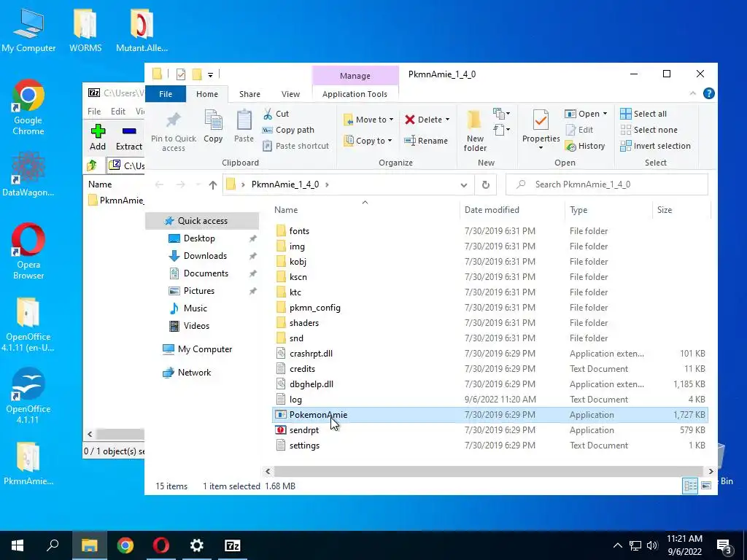
Task: Go up one folder level arrow
Action: click(212, 184)
